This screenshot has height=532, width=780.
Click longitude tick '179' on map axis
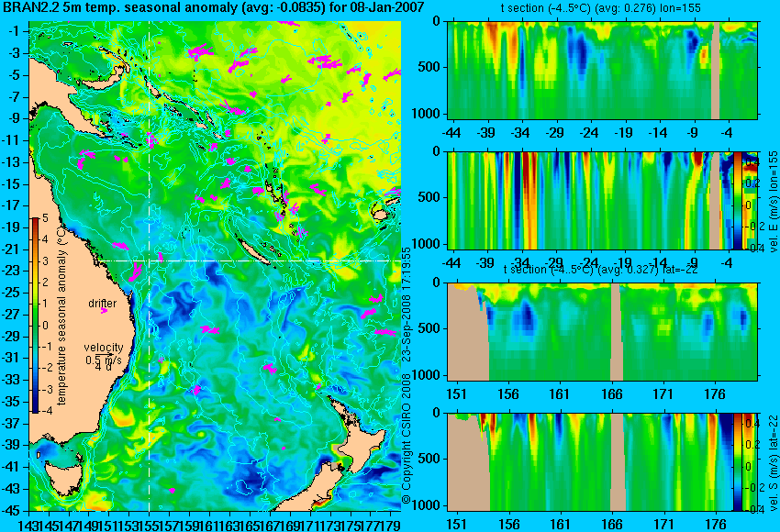(x=390, y=525)
